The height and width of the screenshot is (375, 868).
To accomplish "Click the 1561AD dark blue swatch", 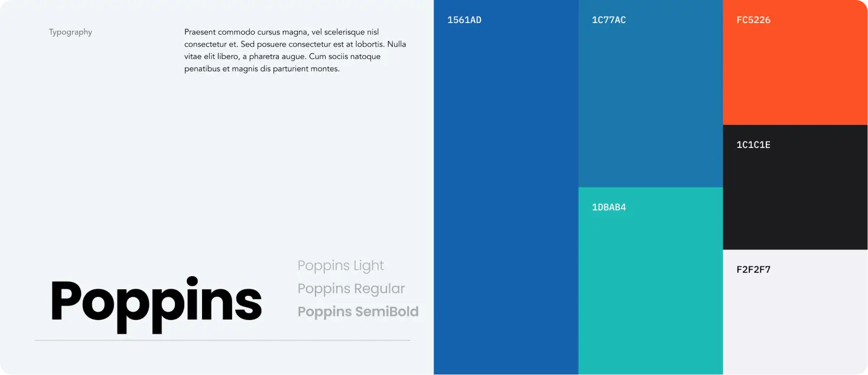I will (506, 187).
